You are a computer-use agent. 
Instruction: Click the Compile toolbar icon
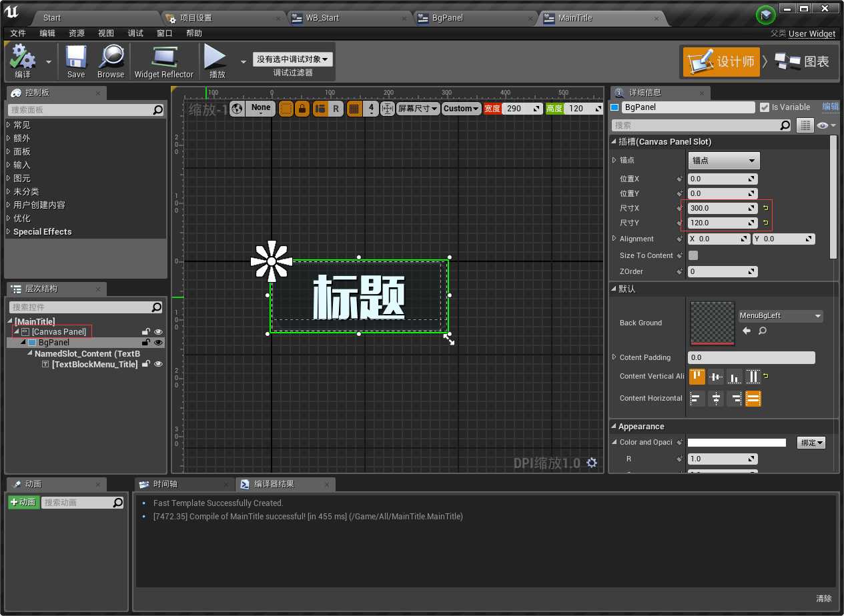(x=23, y=58)
